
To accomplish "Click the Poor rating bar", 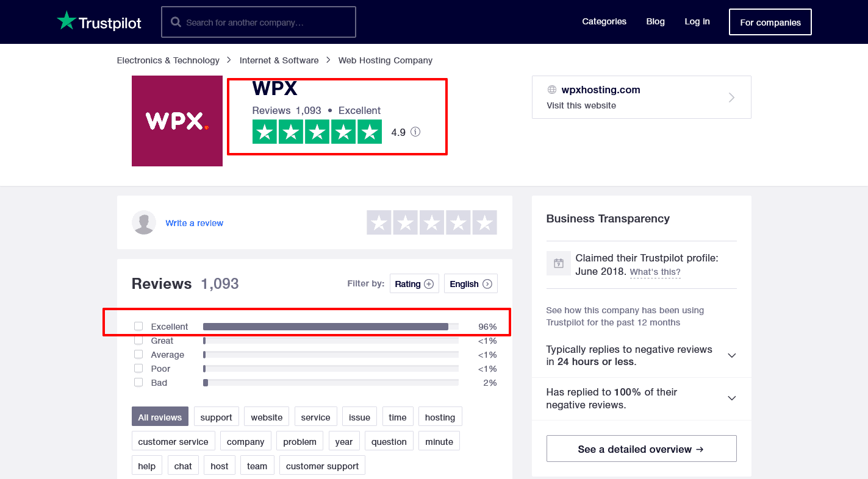I will [331, 369].
